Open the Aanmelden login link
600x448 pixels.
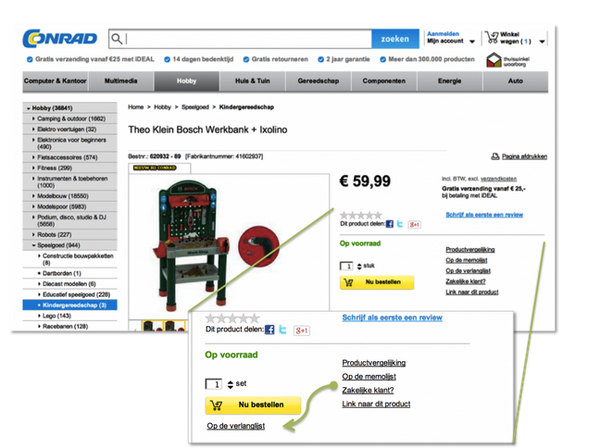[x=443, y=34]
